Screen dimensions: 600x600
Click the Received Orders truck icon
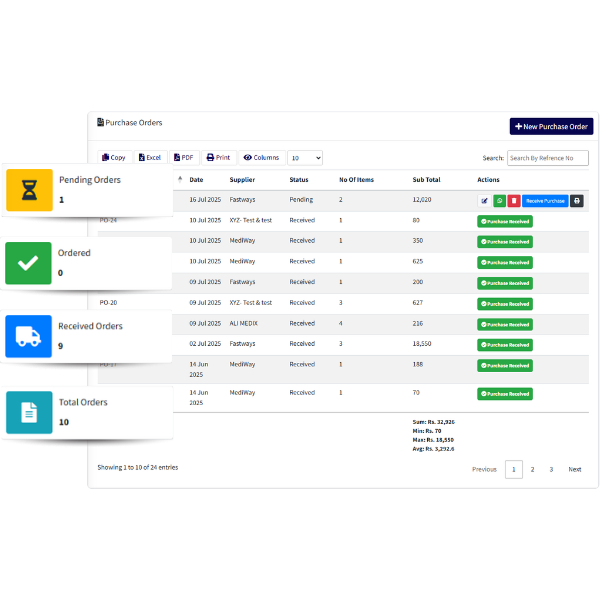[x=29, y=337]
